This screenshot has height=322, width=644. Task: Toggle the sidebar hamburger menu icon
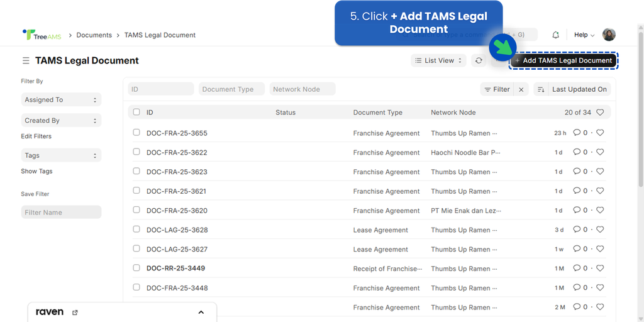click(26, 61)
